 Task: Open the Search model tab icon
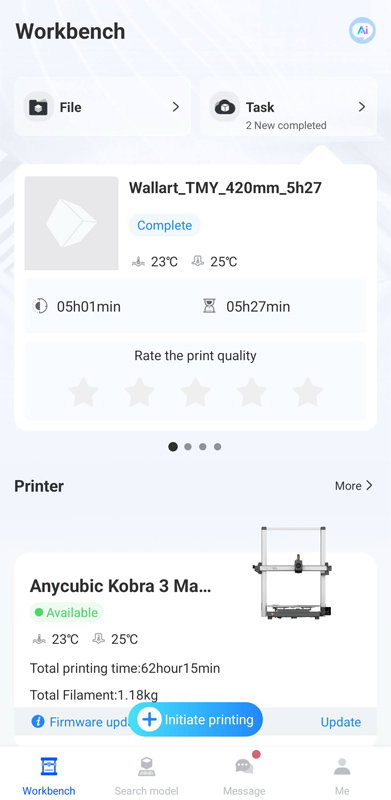click(146, 767)
